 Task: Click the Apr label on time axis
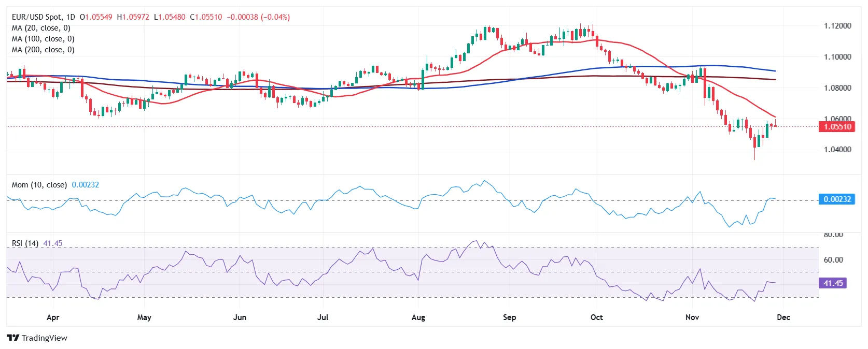point(53,317)
